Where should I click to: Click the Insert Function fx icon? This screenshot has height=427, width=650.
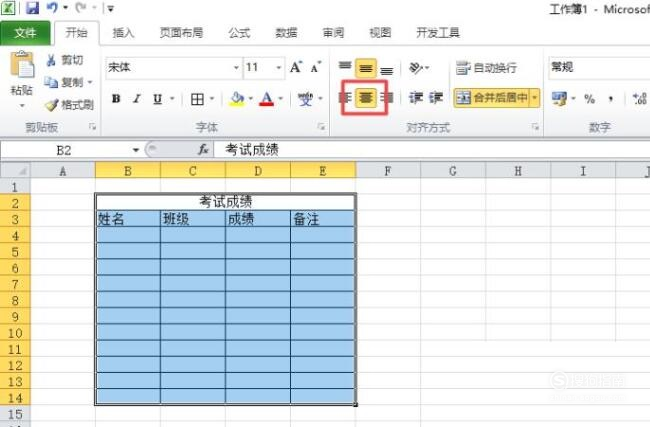203,150
